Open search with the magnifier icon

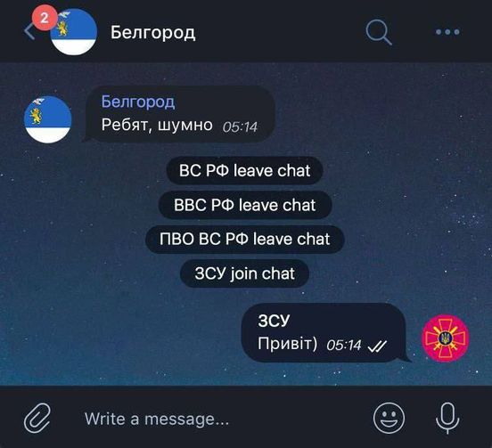[x=379, y=32]
